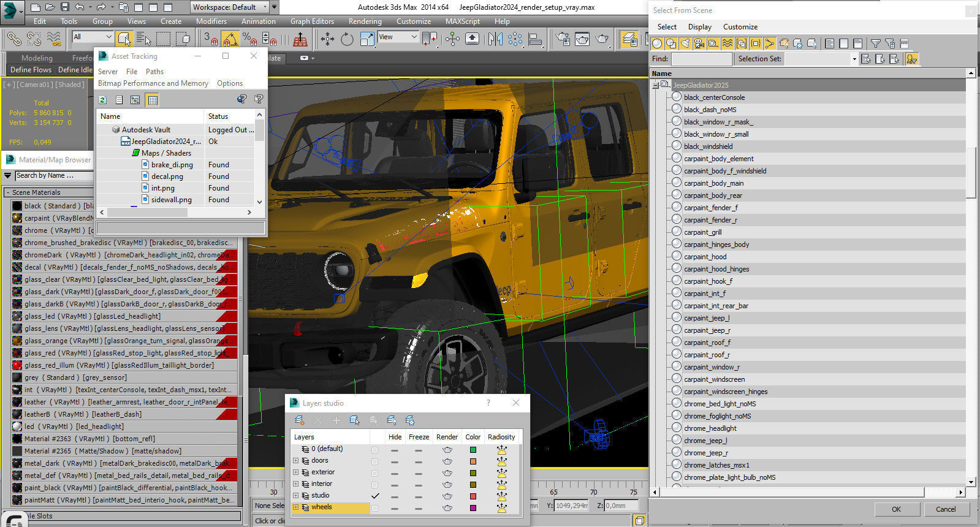Click current-layer box for exterior layer

(x=374, y=473)
